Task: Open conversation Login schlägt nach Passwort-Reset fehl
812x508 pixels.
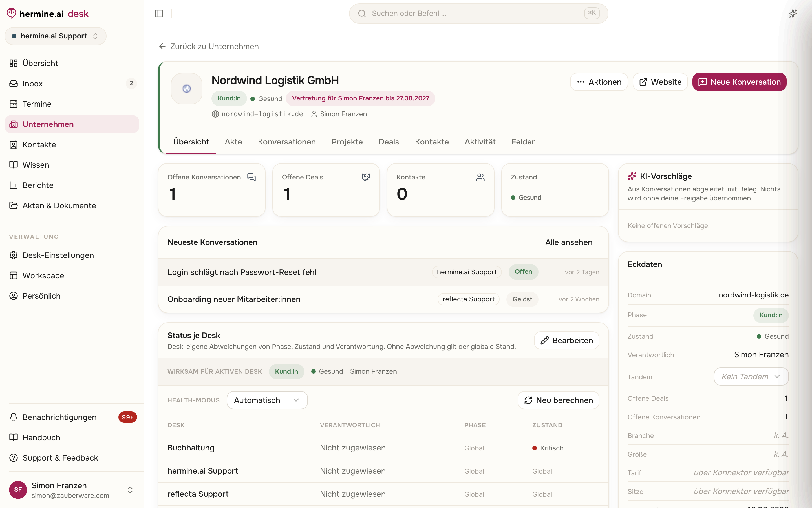Action: 383,272
